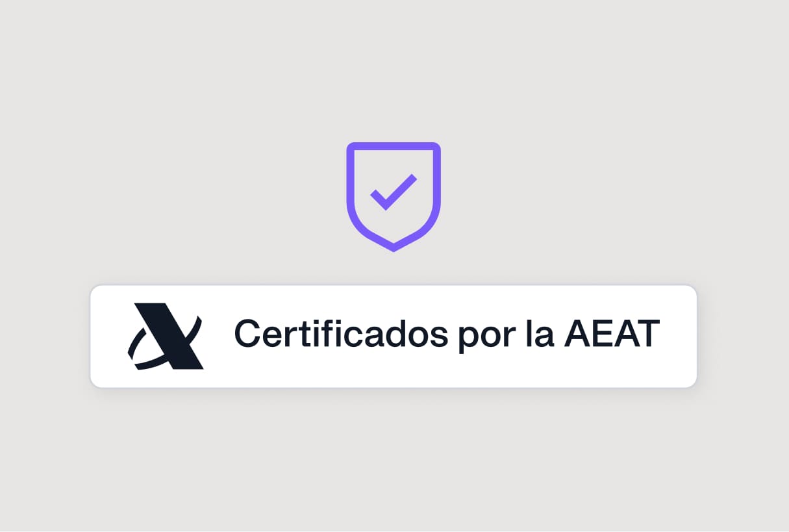Click the final "T" in "AEAT"

[x=646, y=334]
